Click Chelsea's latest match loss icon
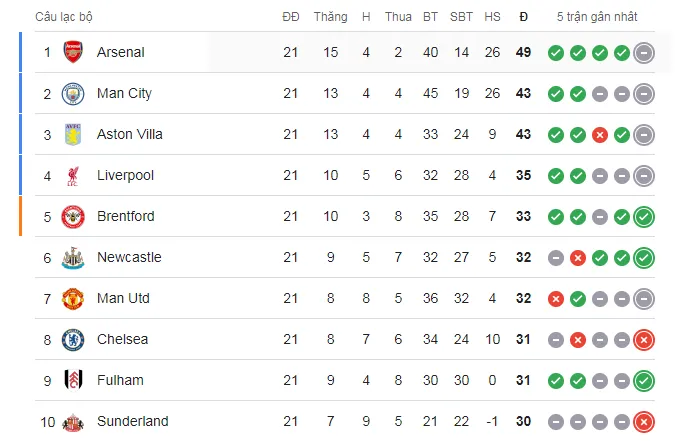The width and height of the screenshot is (694, 441). [x=644, y=339]
